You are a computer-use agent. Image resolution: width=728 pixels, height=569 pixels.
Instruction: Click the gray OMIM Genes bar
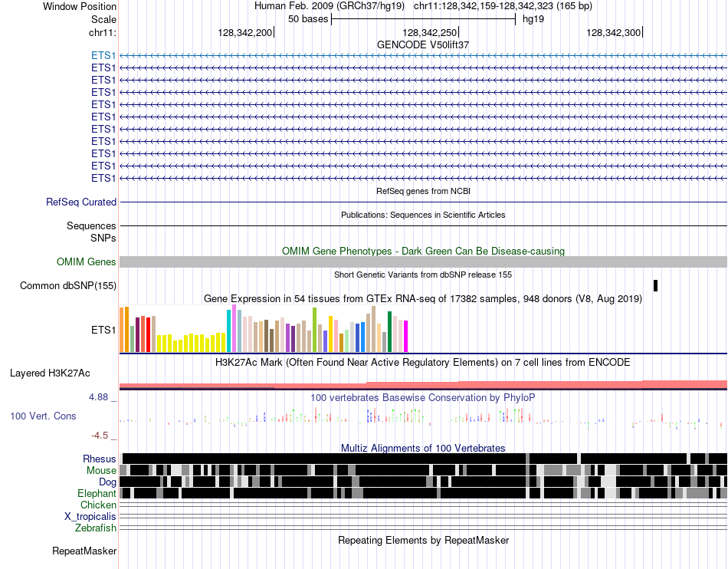(x=423, y=261)
